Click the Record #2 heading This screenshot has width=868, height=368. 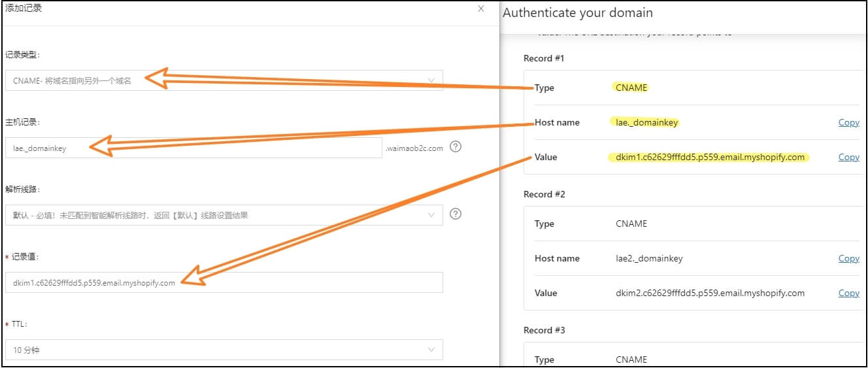[544, 194]
